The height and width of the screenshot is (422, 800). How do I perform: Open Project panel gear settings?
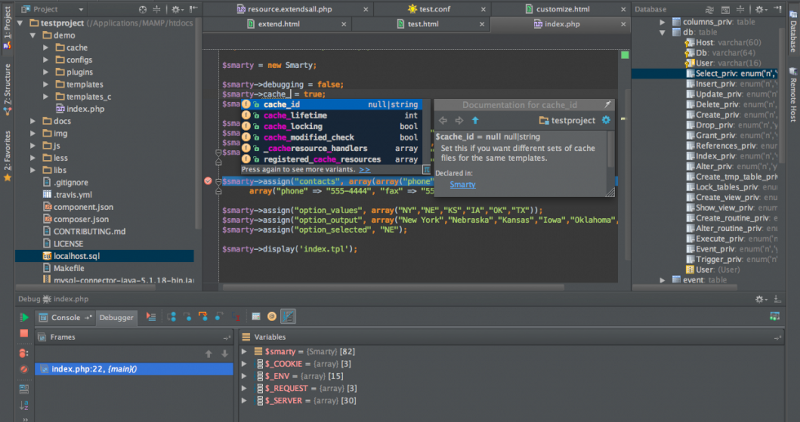click(177, 9)
